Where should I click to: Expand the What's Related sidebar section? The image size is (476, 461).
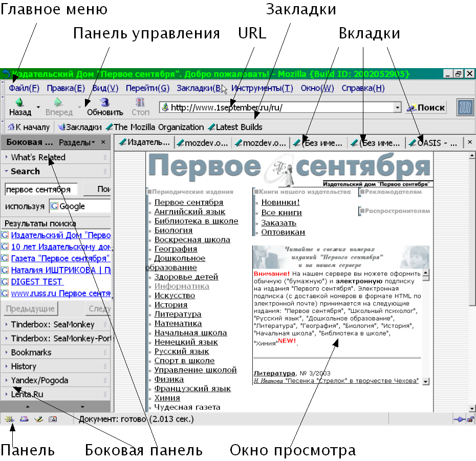click(31, 157)
